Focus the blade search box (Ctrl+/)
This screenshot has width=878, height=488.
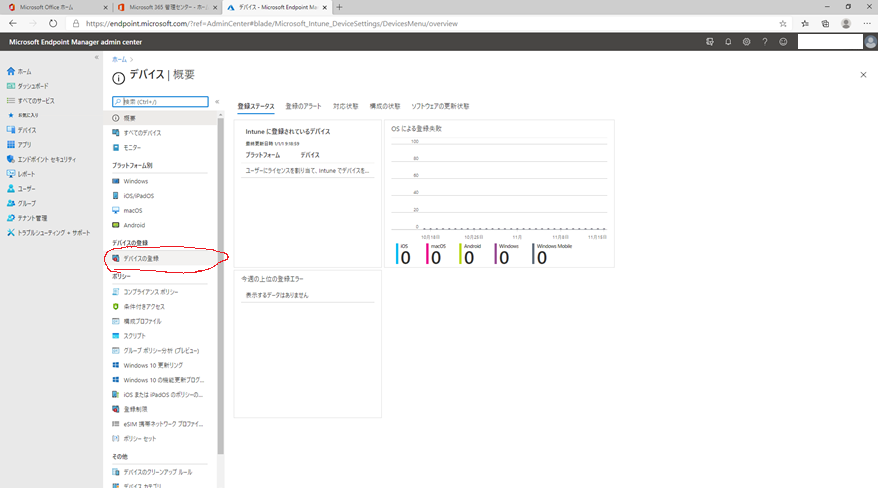pos(160,101)
